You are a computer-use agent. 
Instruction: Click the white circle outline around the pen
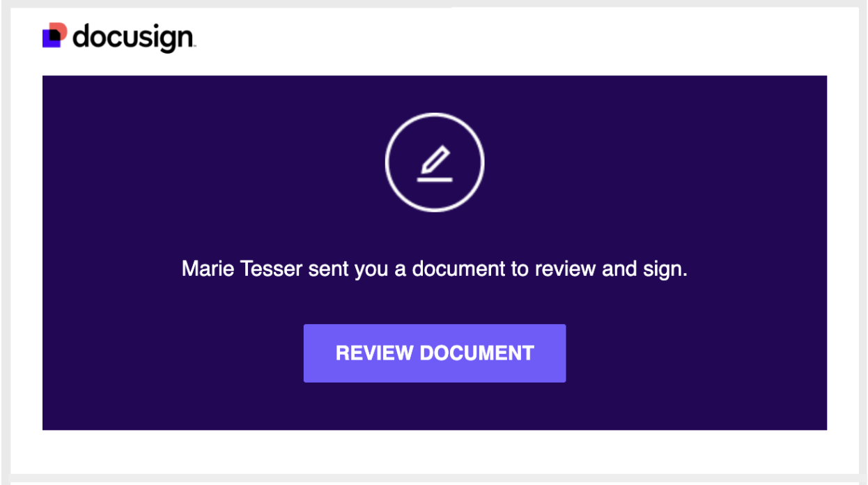[387, 163]
